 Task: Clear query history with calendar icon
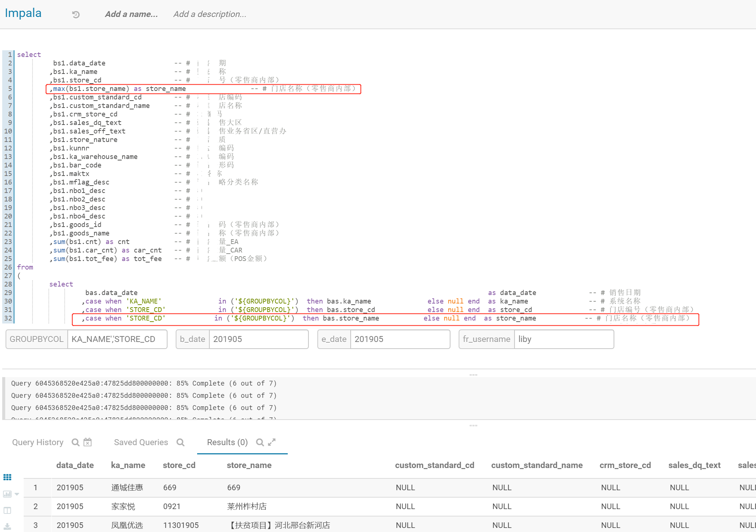point(88,442)
